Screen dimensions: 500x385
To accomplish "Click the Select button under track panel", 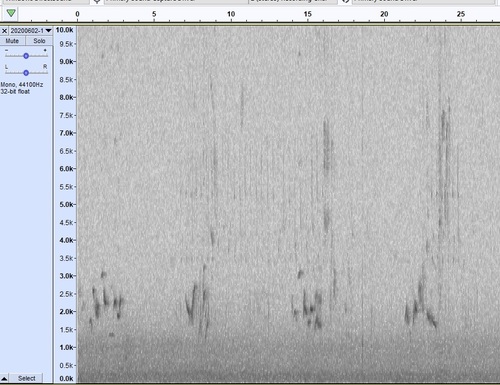I will pos(26,378).
